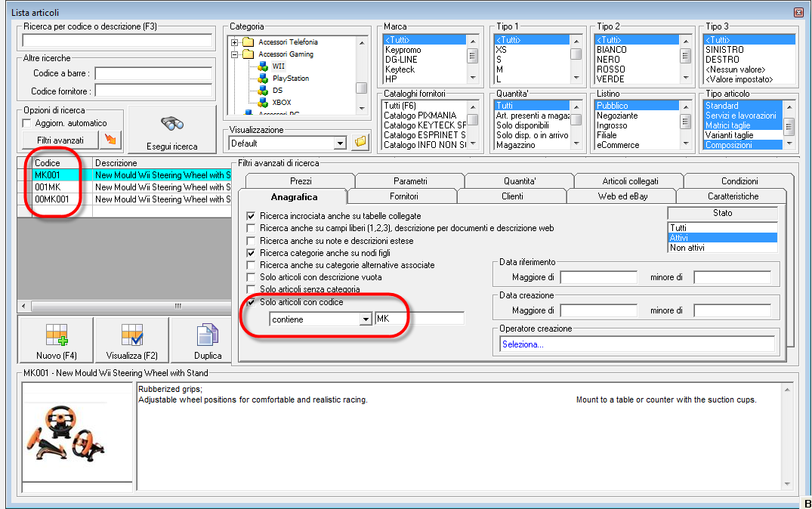The image size is (812, 509).
Task: Click the Nuovo (F4) grid icon
Action: (57, 335)
